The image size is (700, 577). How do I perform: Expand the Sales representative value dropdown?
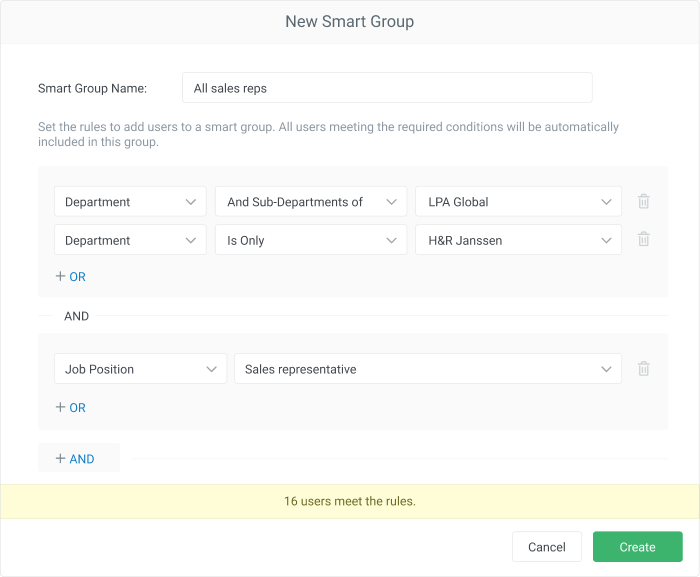point(428,369)
